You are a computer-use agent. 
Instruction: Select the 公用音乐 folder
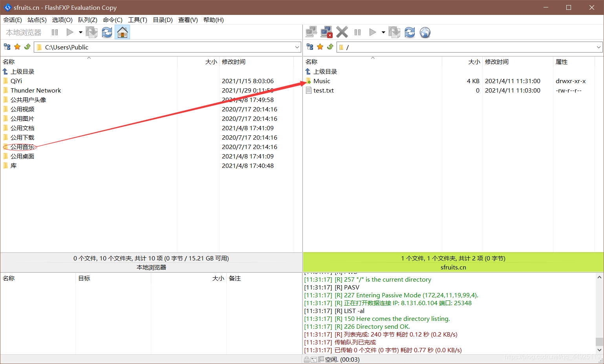(x=22, y=147)
